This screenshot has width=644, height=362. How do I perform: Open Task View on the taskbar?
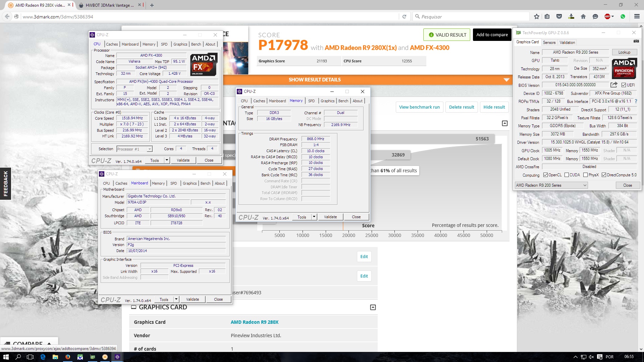(x=30, y=357)
